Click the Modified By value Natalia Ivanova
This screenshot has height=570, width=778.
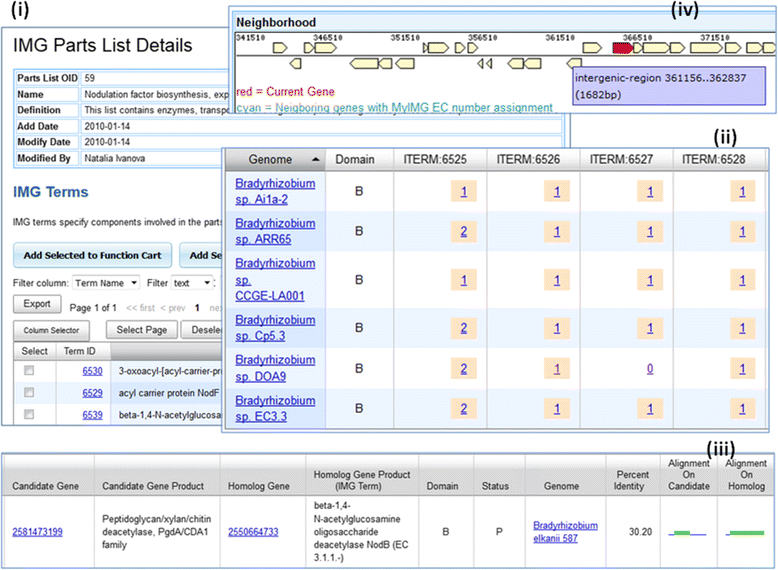pyautogui.click(x=115, y=158)
